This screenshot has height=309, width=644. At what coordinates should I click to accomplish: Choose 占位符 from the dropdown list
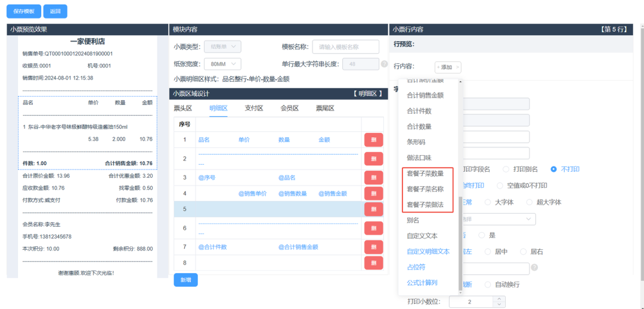tap(416, 267)
